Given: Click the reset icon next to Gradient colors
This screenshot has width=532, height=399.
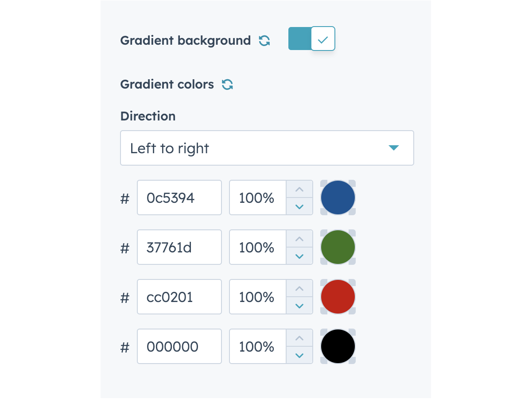Looking at the screenshot, I should coord(227,85).
